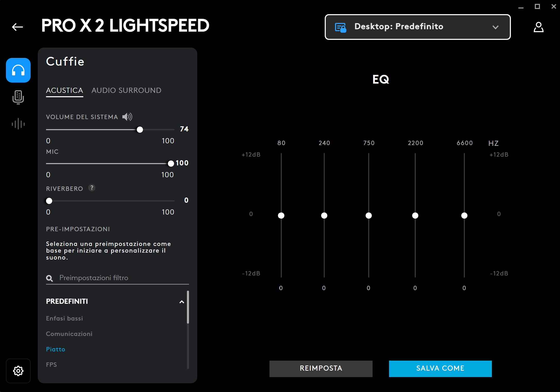Click the search magnifier icon
Viewport: 560px width, 392px height.
point(49,278)
